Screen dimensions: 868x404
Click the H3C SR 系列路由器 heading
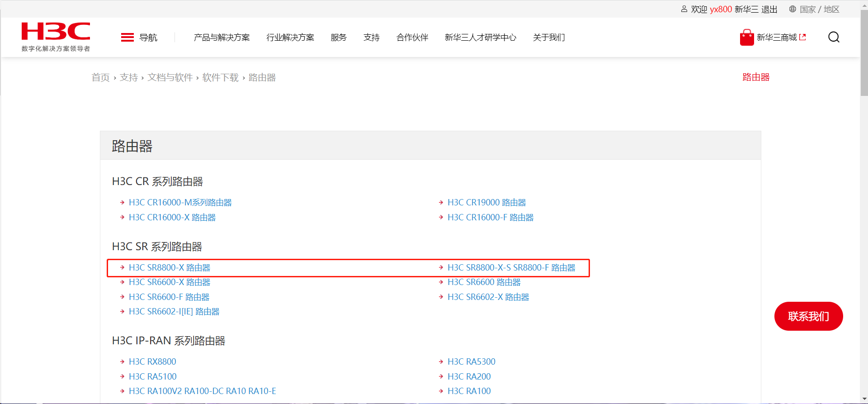pos(157,247)
